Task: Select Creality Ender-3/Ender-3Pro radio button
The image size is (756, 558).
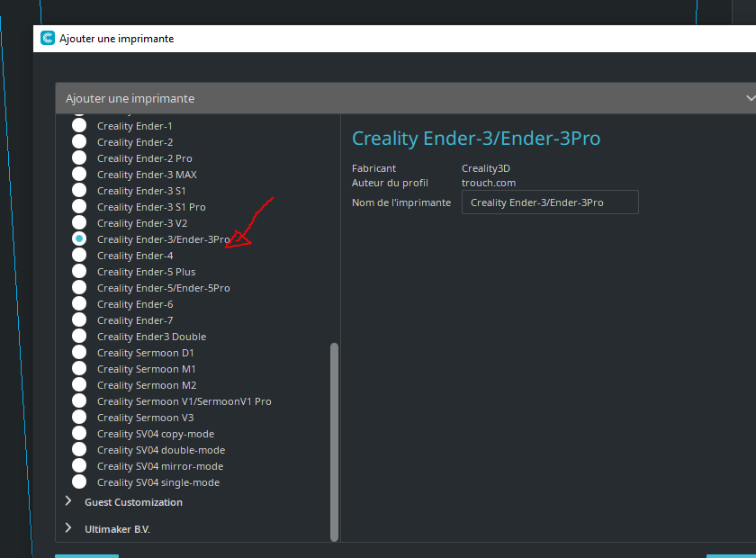Action: (79, 238)
